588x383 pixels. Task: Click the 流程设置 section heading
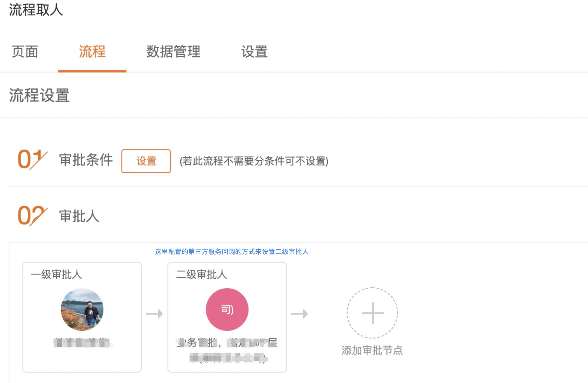click(39, 95)
